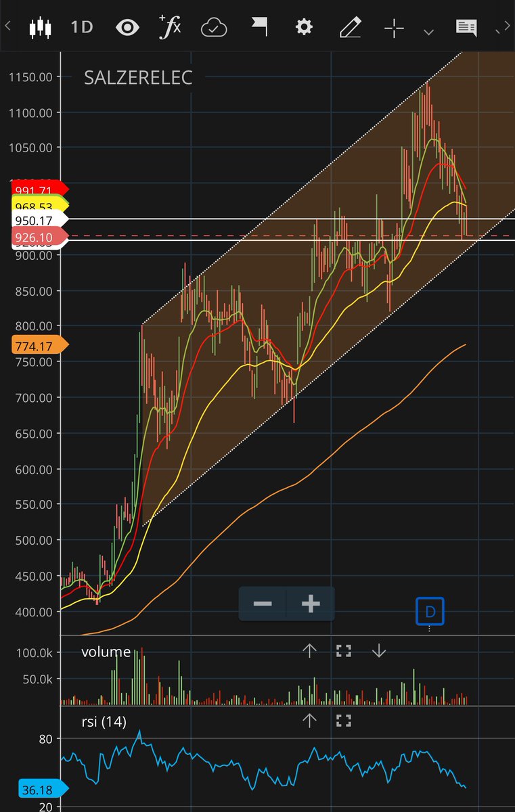Screen dimensions: 515x812
Task: Click the 1150.00 price axis label
Action: click(31, 76)
